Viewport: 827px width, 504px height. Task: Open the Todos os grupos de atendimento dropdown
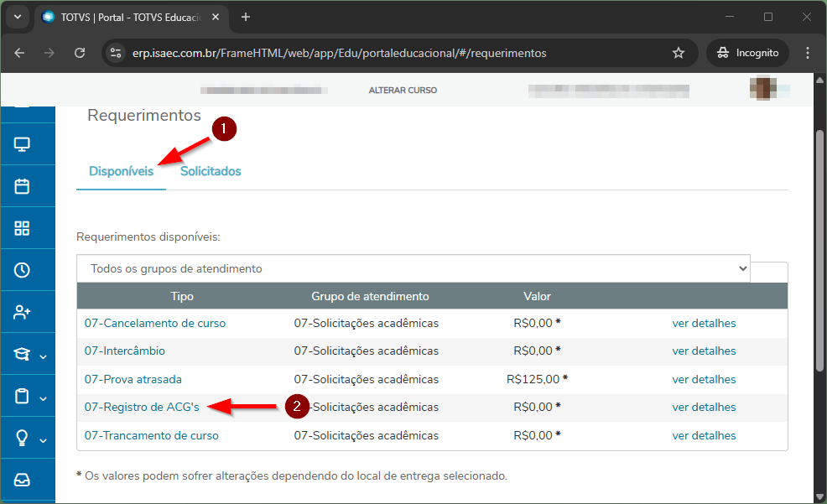[x=413, y=268]
